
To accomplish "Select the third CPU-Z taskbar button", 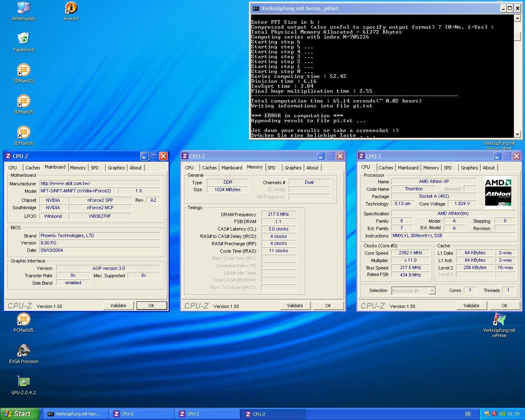I will click(273, 414).
